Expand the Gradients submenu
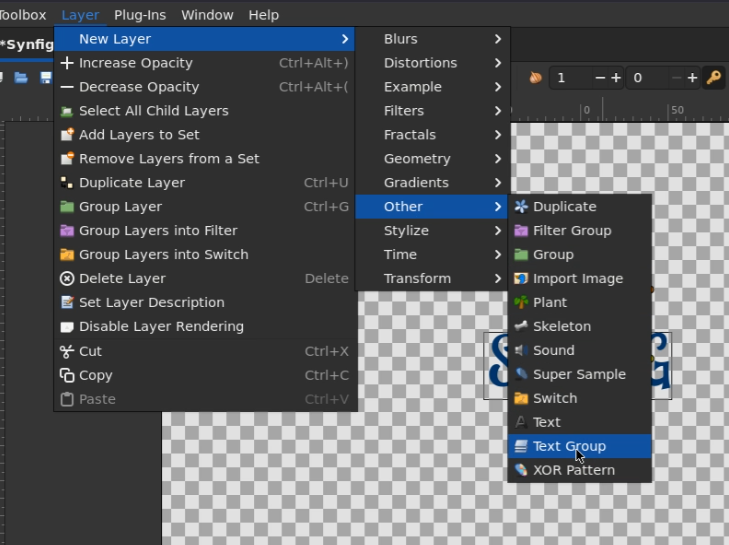The image size is (729, 545). click(x=433, y=183)
